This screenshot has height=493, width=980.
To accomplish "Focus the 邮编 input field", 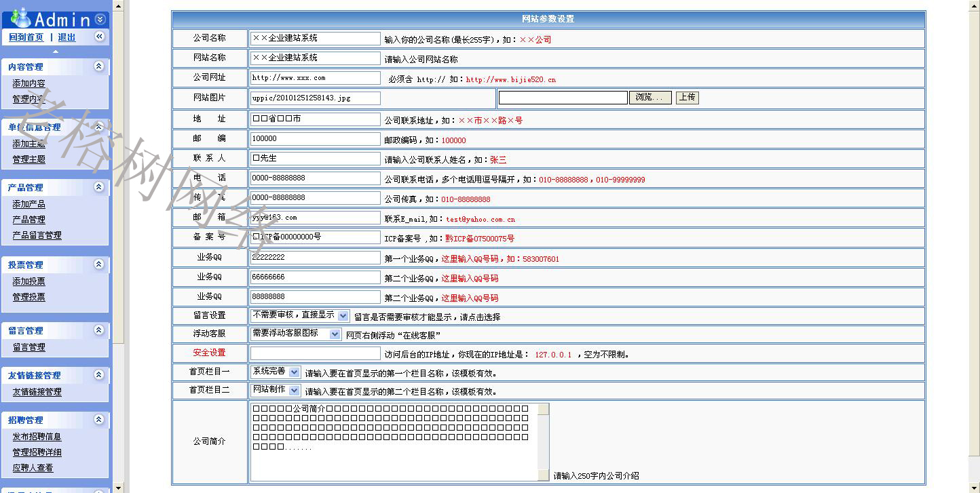I will pos(315,139).
